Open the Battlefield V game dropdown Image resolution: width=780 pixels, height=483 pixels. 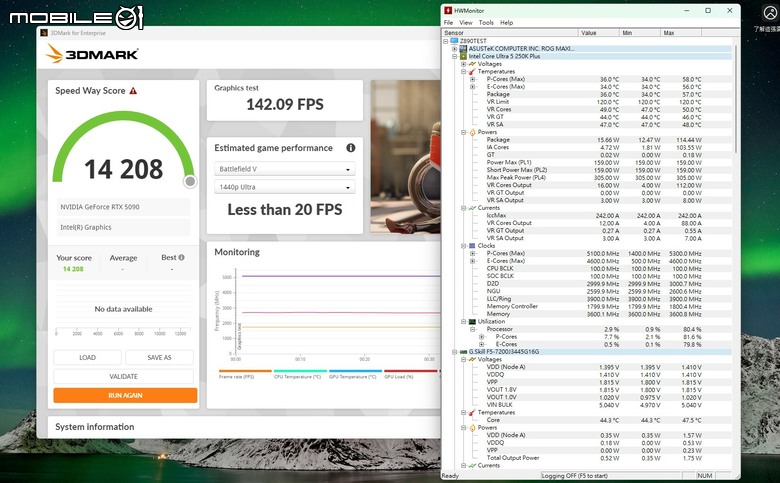(x=285, y=169)
